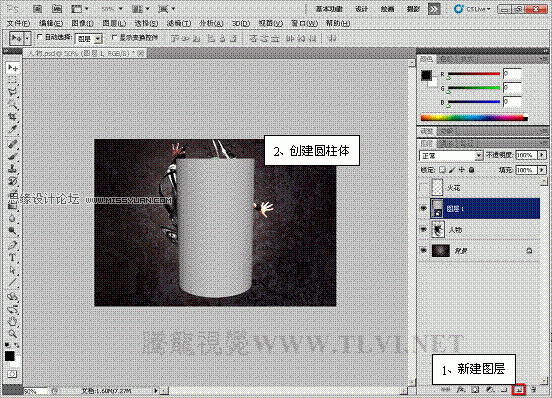
Task: Select the Lasso tool
Action: coord(13,92)
